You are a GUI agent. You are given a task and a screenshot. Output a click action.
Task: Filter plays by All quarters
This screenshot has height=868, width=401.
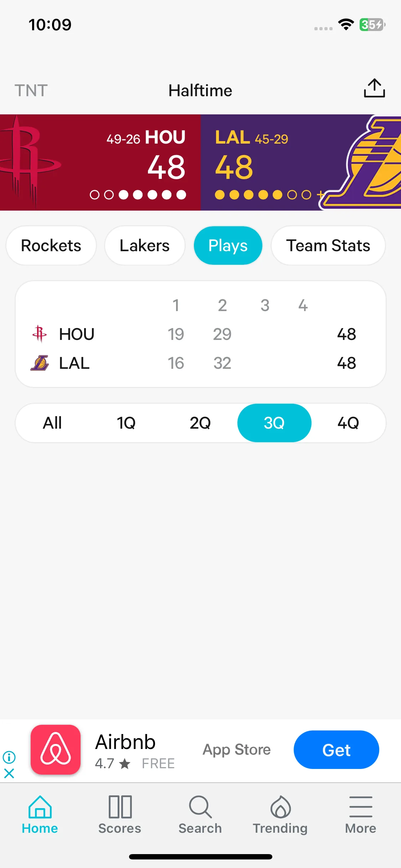tap(52, 423)
